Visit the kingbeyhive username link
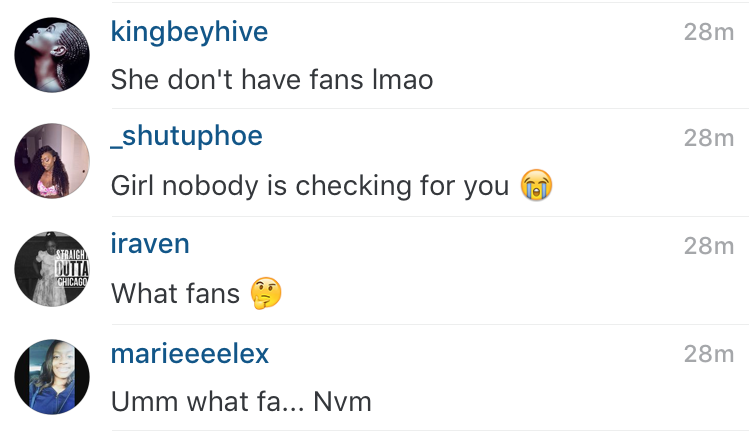This screenshot has height=433, width=749. point(189,32)
